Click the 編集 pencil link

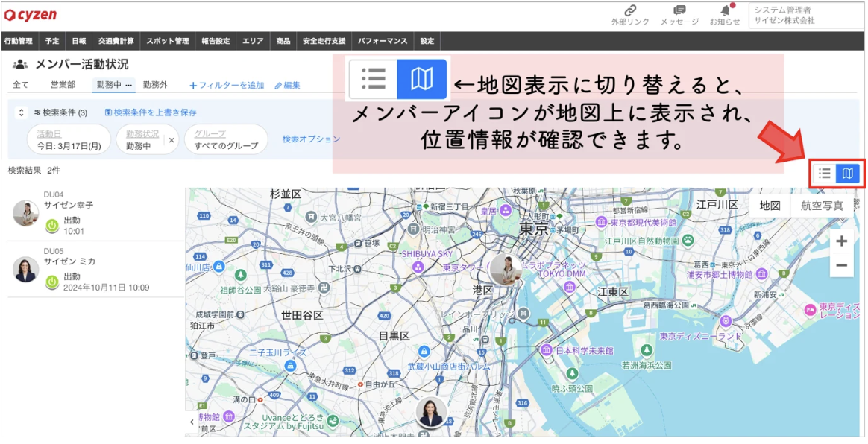288,86
